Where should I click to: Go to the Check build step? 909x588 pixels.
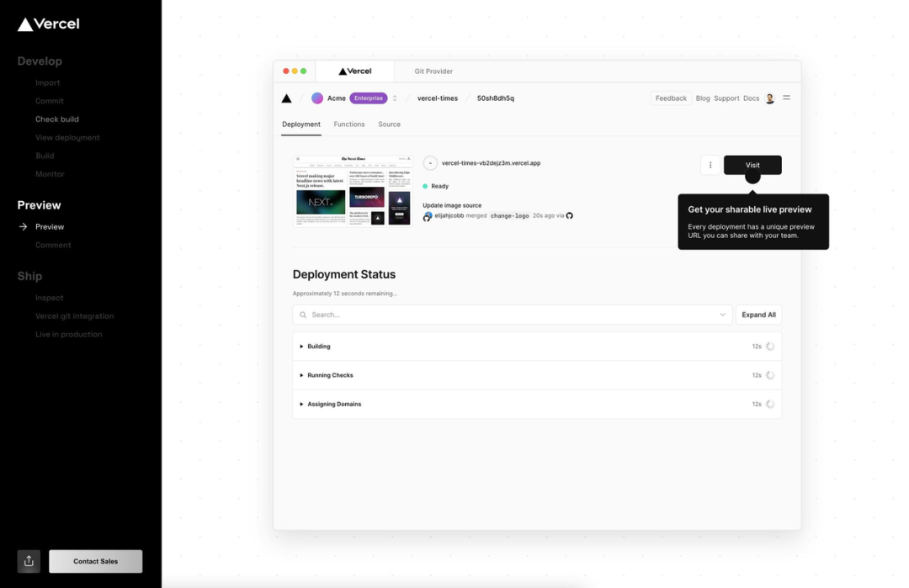(57, 119)
